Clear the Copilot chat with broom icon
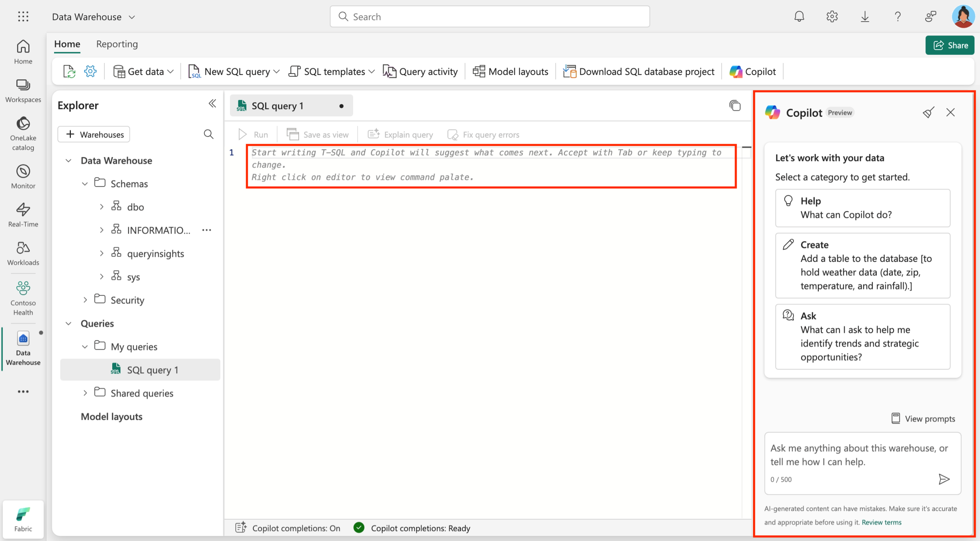The width and height of the screenshot is (980, 541). 928,112
